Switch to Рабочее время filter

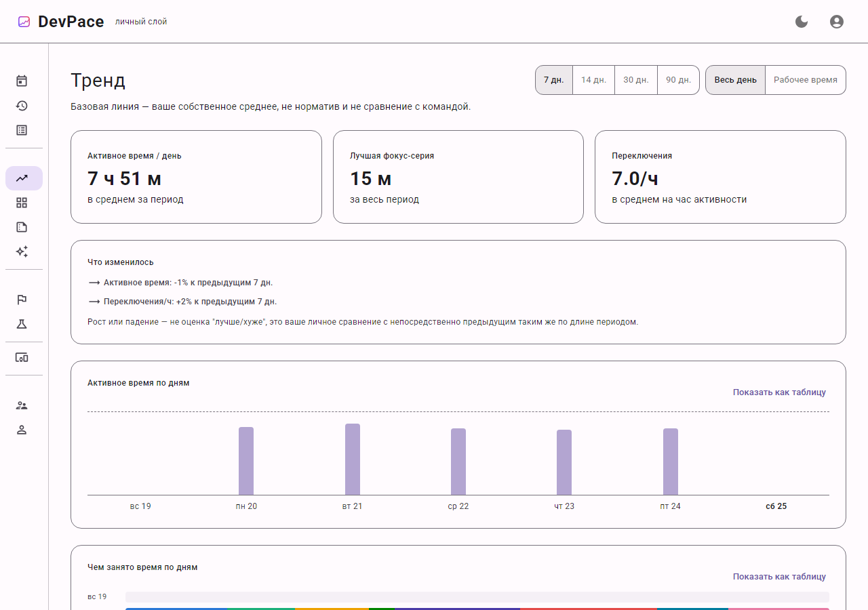[806, 80]
